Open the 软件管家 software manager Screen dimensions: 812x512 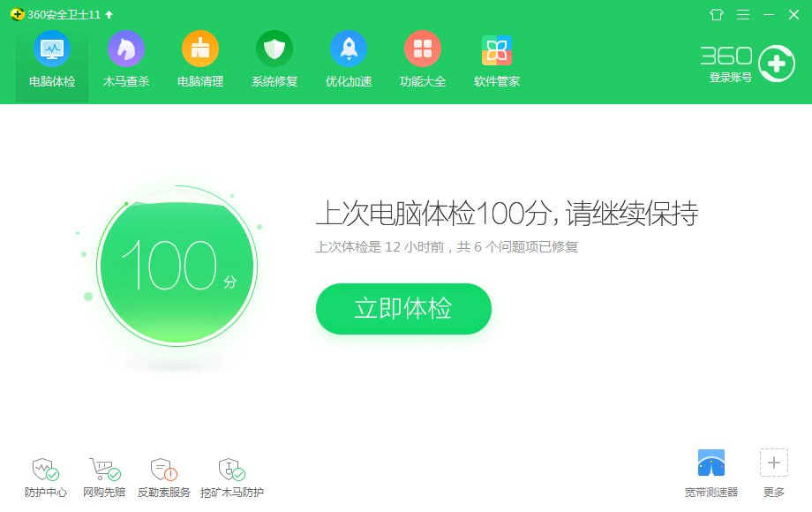point(496,60)
